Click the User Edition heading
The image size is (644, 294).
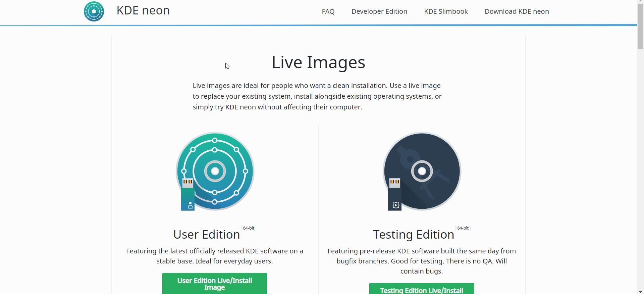pos(207,234)
